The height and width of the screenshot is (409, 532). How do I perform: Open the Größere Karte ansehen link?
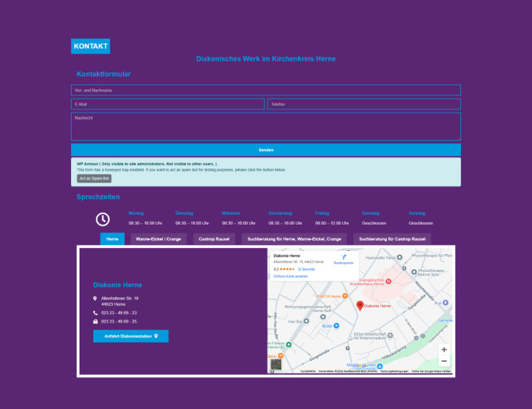(x=290, y=276)
